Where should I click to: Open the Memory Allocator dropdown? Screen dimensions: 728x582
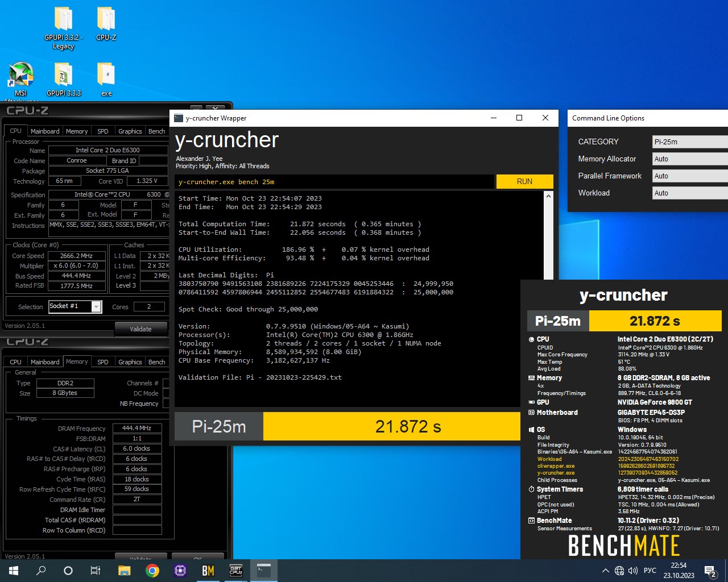(x=690, y=159)
